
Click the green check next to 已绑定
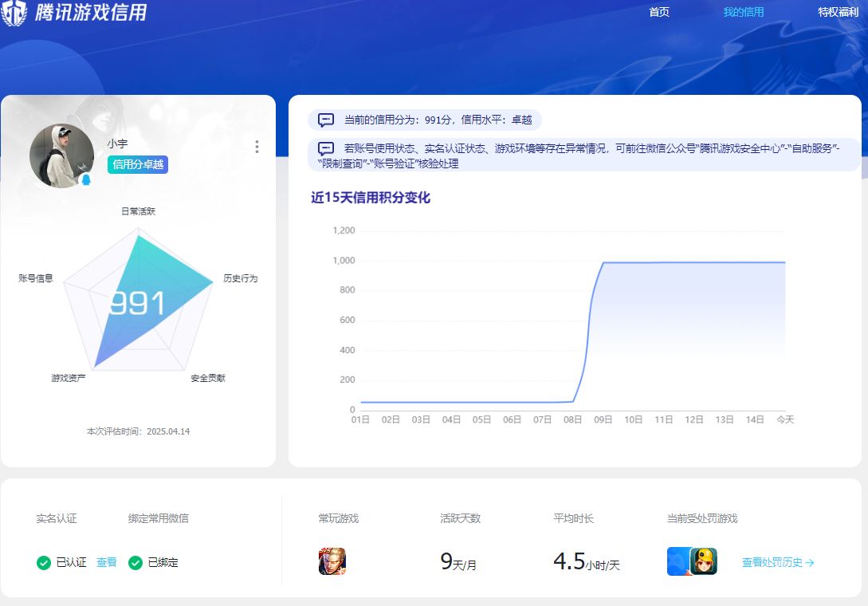click(x=135, y=563)
